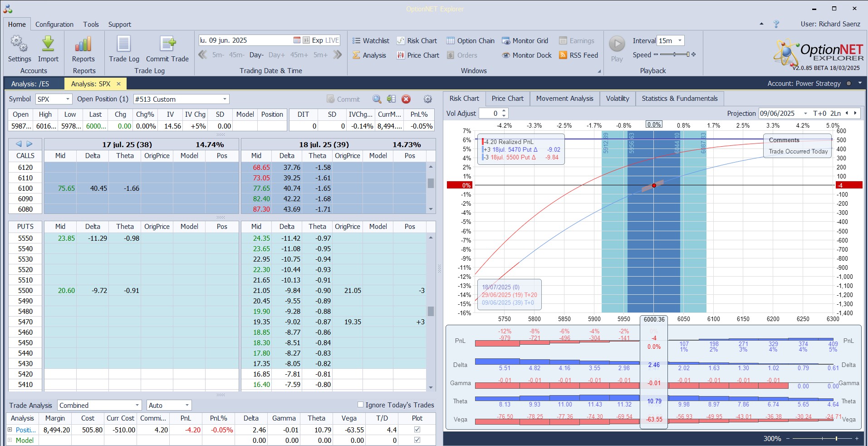Open the Analysis window from the ribbon
868x446 pixels.
coord(369,55)
